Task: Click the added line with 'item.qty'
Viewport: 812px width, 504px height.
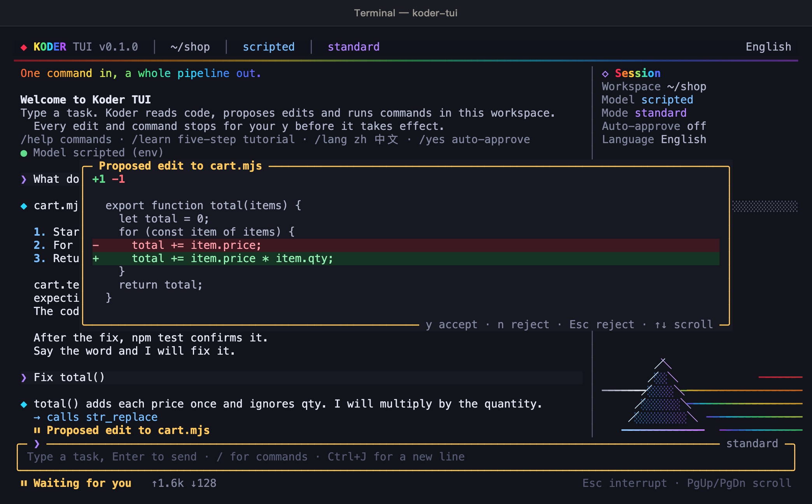Action: tap(406, 259)
